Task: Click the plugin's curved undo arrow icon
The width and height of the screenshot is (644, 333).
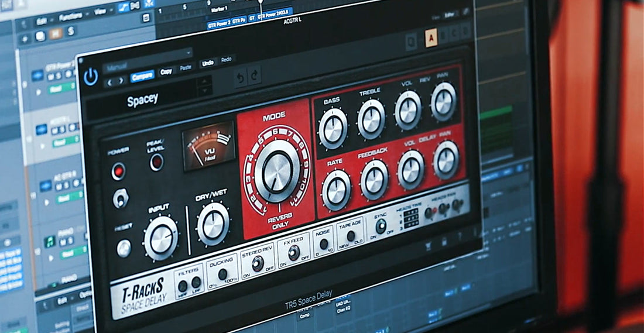Action: [x=240, y=77]
